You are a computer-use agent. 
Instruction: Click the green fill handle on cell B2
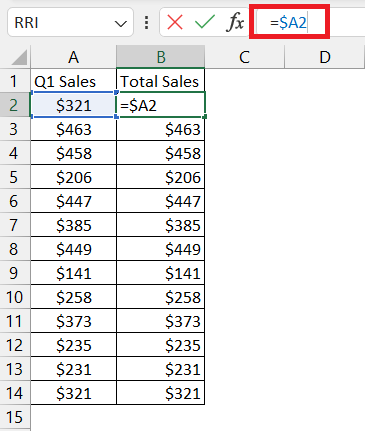tap(204, 117)
